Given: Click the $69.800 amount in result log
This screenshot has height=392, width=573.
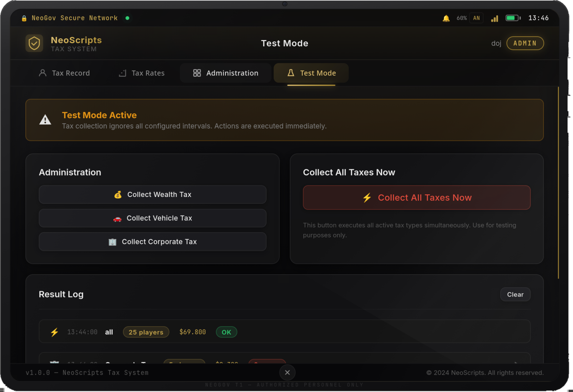Looking at the screenshot, I should click(x=193, y=332).
